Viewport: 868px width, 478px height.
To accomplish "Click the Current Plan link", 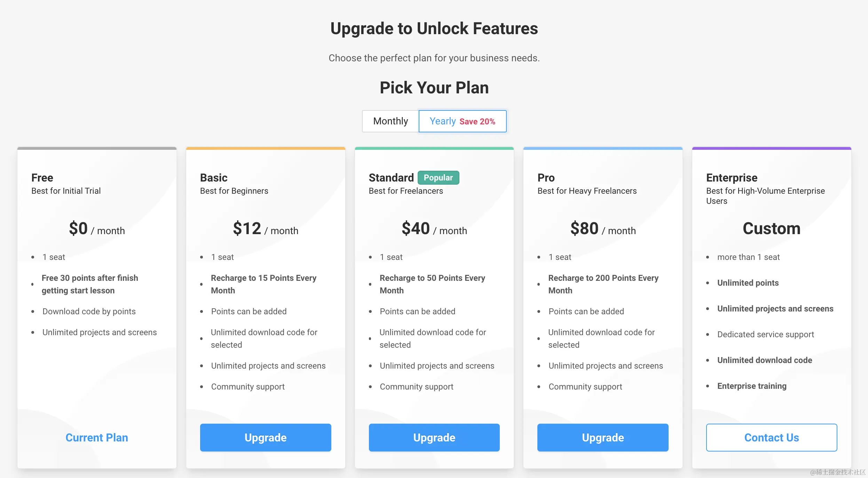I will click(x=97, y=438).
